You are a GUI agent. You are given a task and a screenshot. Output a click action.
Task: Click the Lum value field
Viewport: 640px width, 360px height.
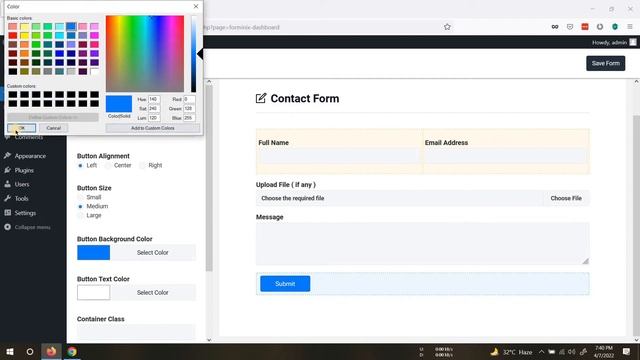(154, 118)
